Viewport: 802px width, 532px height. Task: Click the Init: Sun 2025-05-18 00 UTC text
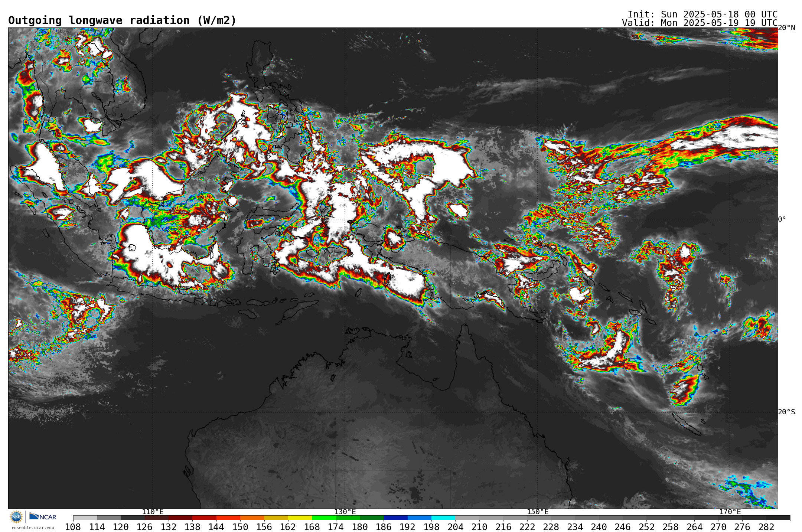702,14
